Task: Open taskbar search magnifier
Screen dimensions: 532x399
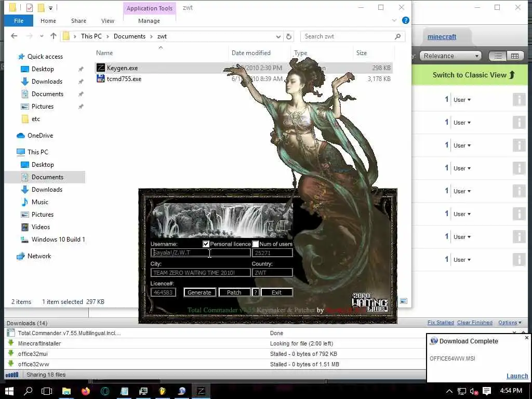Action: pyautogui.click(x=28, y=391)
